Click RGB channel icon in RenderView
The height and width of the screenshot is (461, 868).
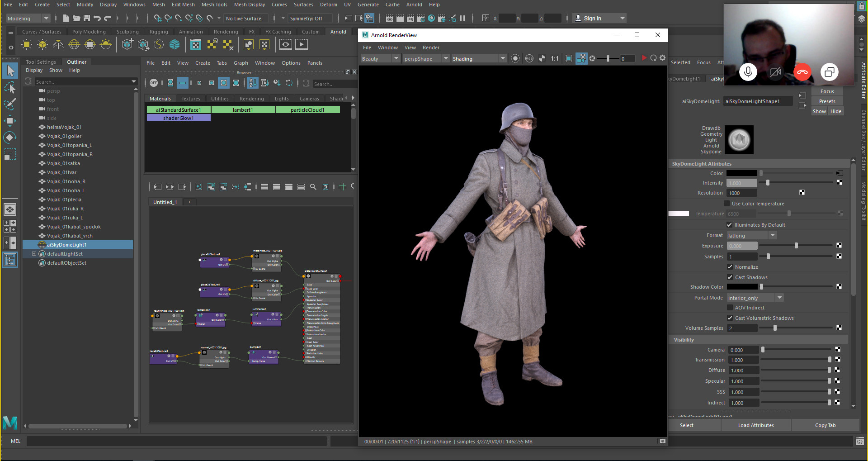coord(529,58)
